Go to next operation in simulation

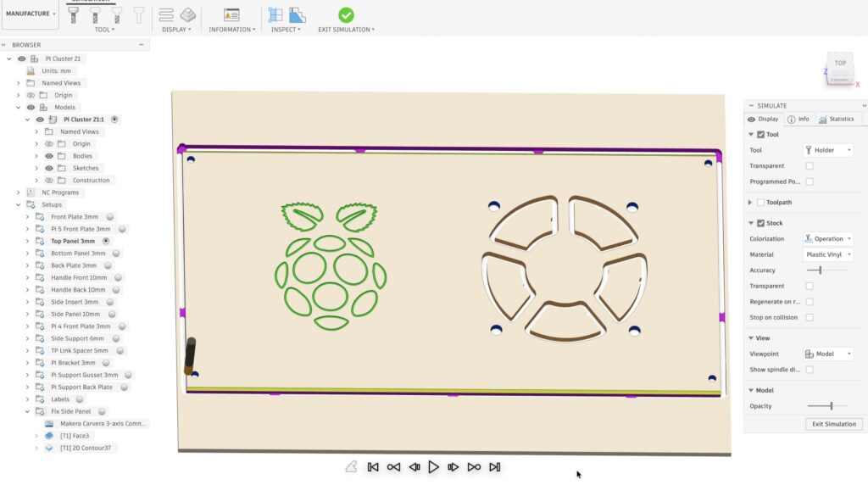474,467
